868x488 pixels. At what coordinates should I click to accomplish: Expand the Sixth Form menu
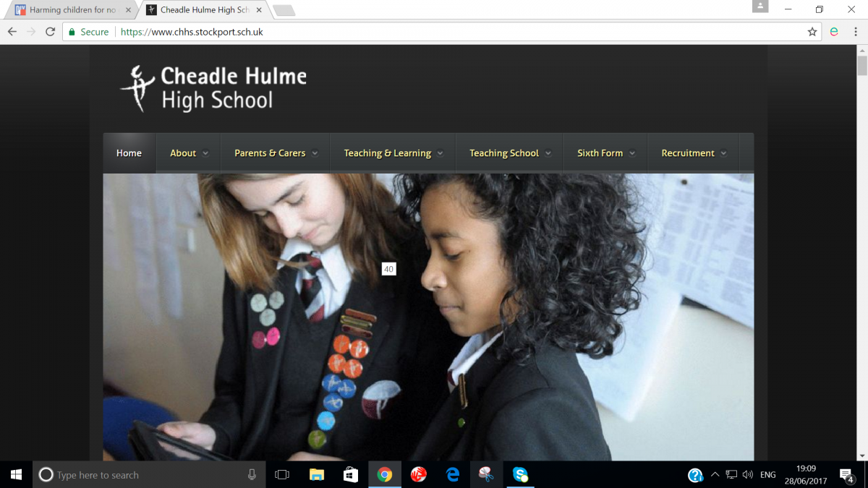pyautogui.click(x=605, y=153)
